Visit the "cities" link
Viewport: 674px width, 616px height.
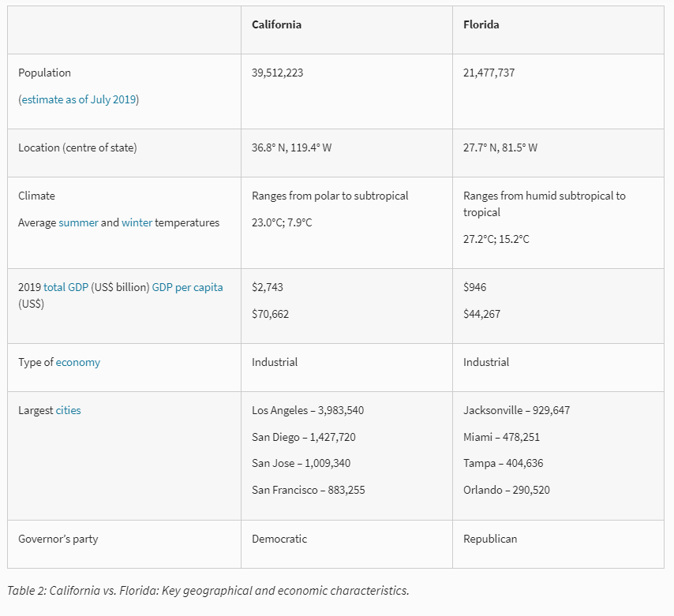pyautogui.click(x=68, y=410)
